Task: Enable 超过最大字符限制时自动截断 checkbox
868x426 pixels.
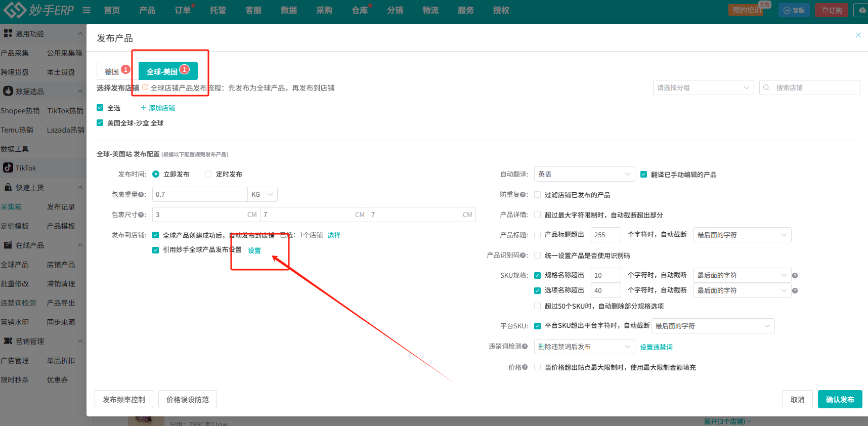Action: tap(537, 215)
